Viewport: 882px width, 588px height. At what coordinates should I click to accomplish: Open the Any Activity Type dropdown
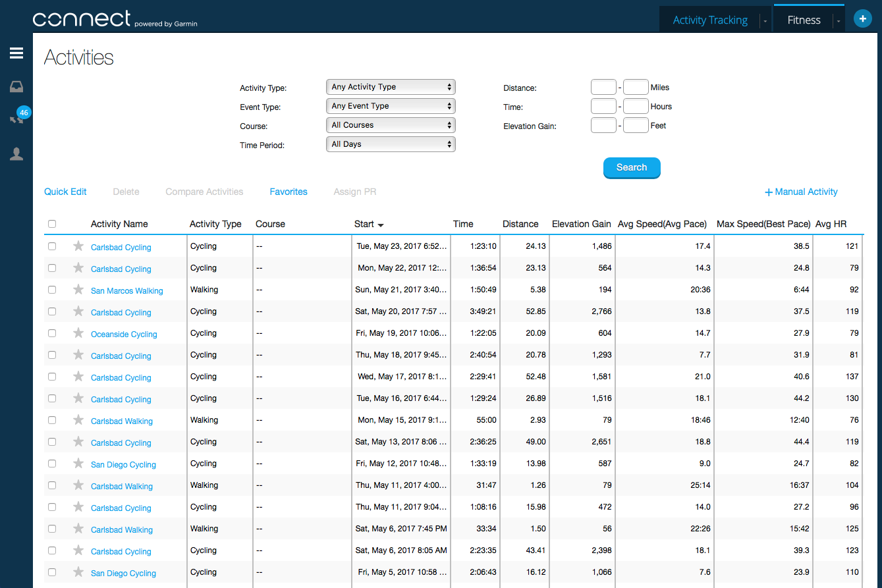(391, 87)
